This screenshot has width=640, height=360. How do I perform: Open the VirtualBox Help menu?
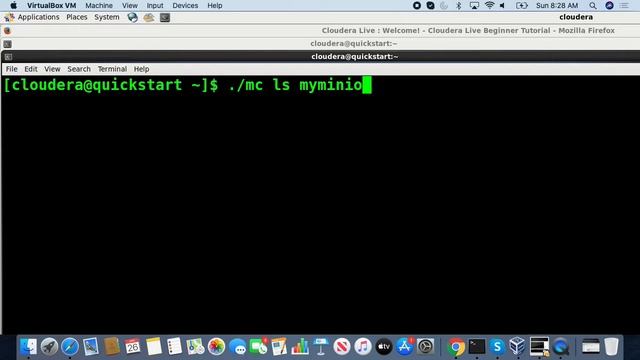(x=215, y=5)
